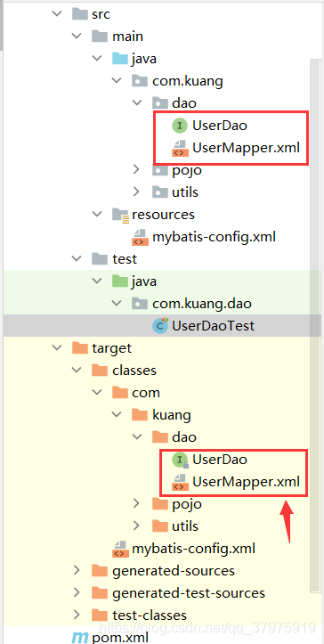Select the UserDao label in src dao
Screen dimensions: 324x644
coord(220,126)
